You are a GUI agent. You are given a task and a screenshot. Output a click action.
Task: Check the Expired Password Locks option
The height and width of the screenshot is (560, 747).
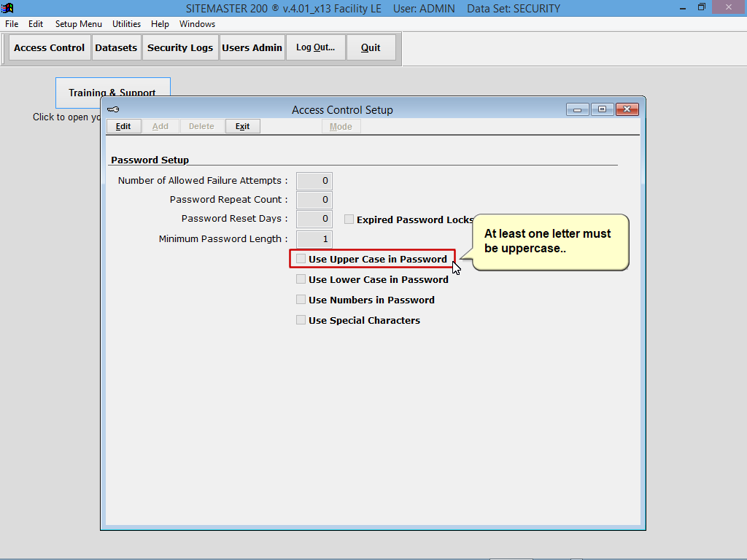(349, 219)
